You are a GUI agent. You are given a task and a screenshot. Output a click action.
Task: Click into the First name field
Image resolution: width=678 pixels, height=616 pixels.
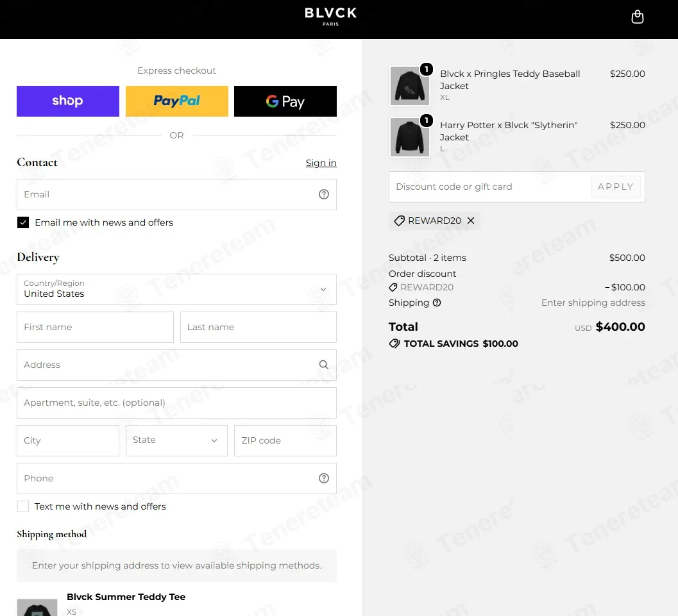click(x=95, y=327)
